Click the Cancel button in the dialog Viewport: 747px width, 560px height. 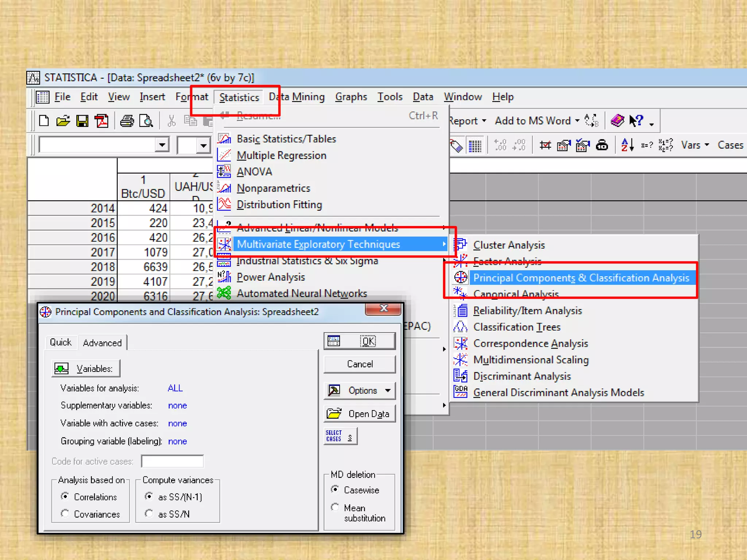[359, 364]
